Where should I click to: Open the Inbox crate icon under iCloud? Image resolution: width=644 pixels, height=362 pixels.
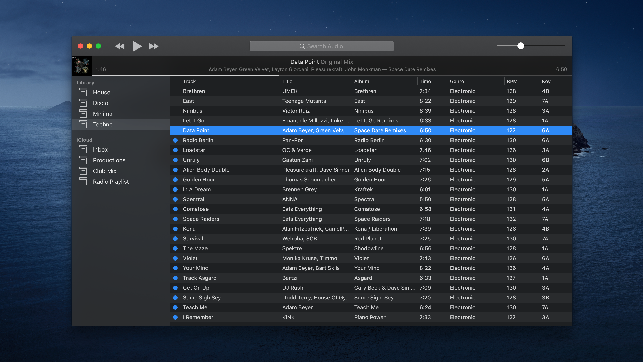[83, 149]
